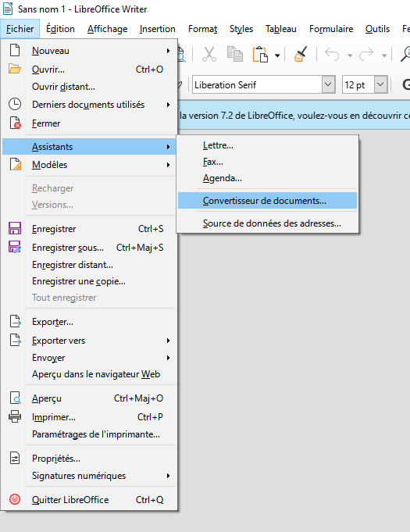Click the Copy toolbar icon

pyautogui.click(x=234, y=54)
